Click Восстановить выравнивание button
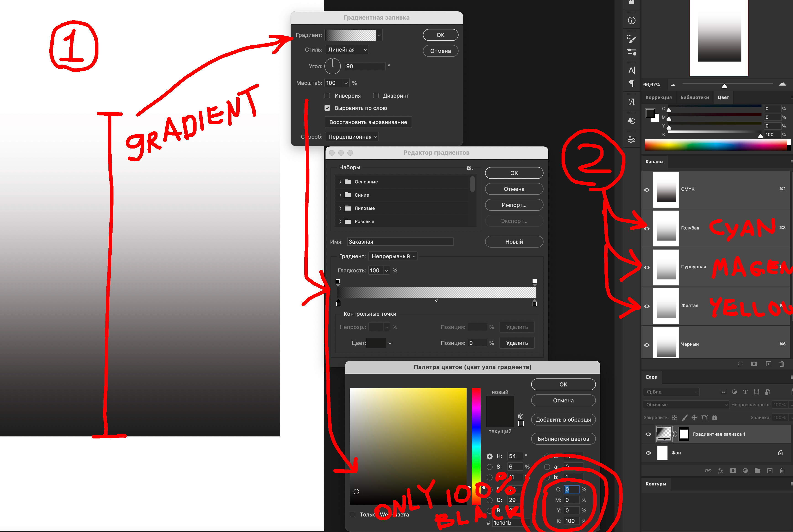This screenshot has height=532, width=793. (x=368, y=122)
